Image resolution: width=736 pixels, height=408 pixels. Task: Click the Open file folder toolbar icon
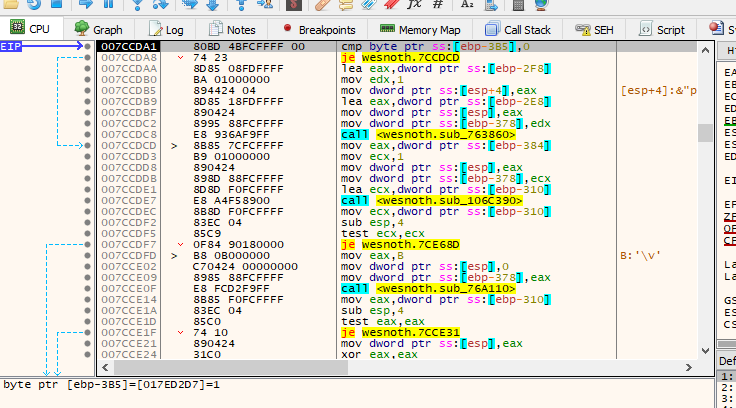pyautogui.click(x=11, y=4)
